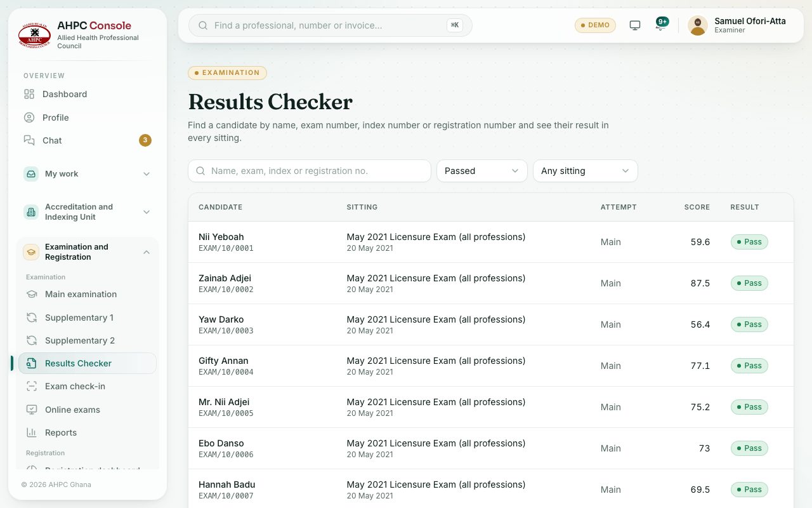Viewport: 812px width, 508px height.
Task: Click the Name, exam, index search field
Action: pos(310,171)
